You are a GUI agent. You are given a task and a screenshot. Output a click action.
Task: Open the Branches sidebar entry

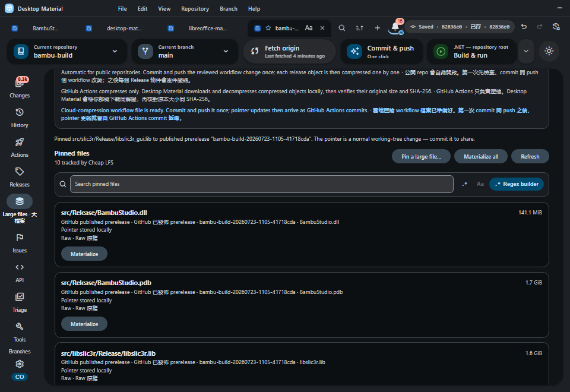coord(20,352)
